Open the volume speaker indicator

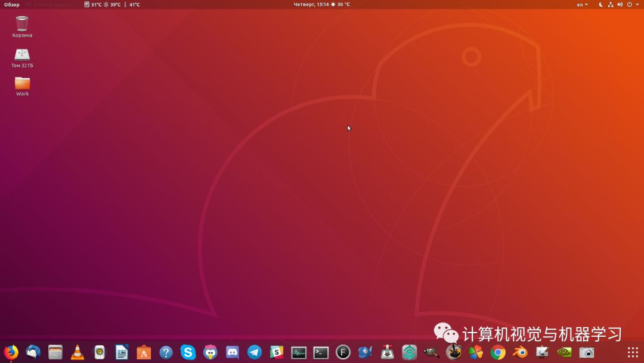point(620,5)
